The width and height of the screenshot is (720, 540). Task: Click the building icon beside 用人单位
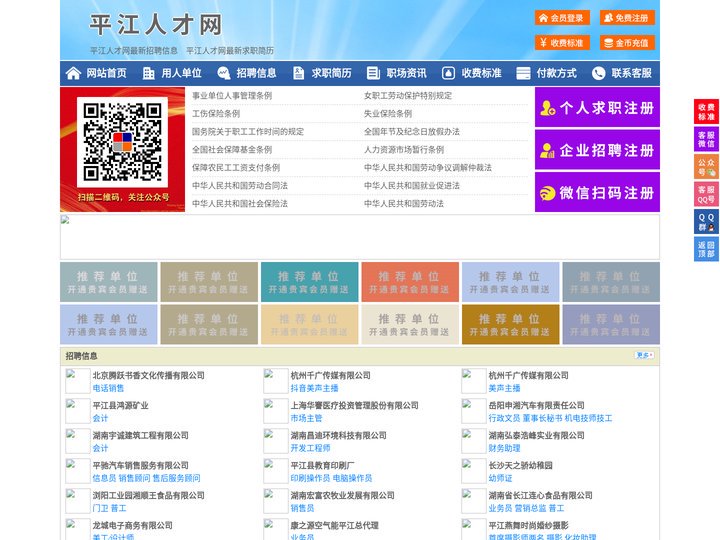pos(149,73)
